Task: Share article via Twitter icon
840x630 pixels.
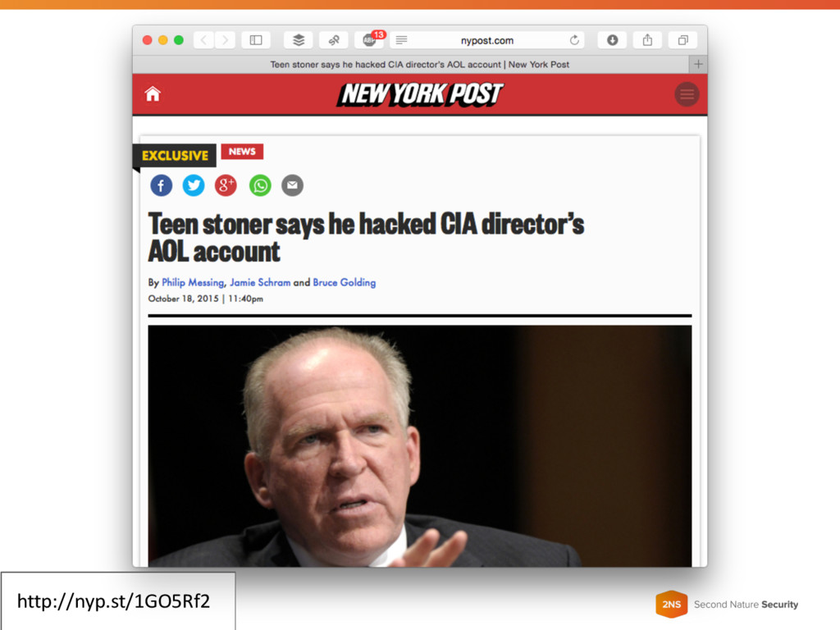Action: [194, 185]
